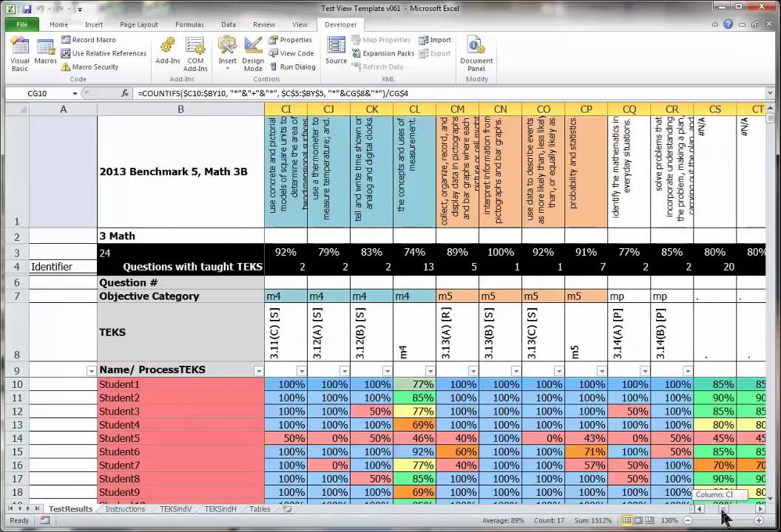781x532 pixels.
Task: Switch to the Page Layout tab
Action: coord(138,24)
